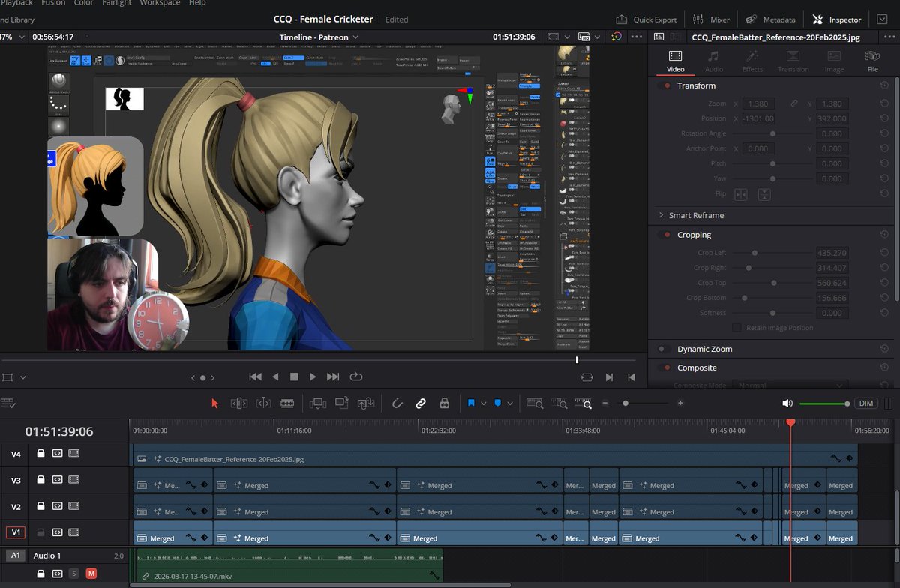Viewport: 900px width, 588px height.
Task: Disable the Cropping section toggle
Action: click(664, 235)
